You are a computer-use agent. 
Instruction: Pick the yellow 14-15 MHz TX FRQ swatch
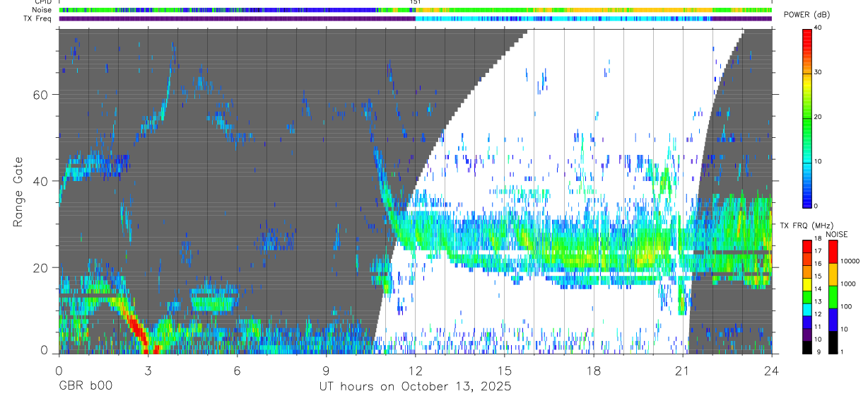(807, 284)
